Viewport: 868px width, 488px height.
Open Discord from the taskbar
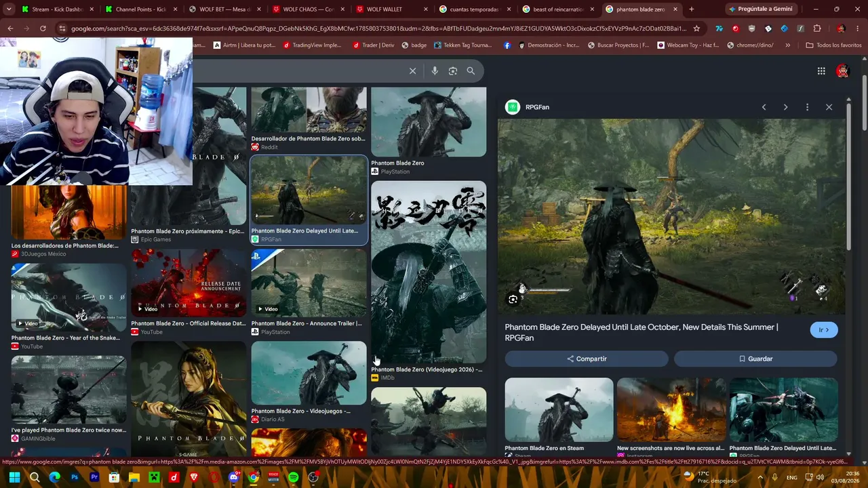click(233, 477)
